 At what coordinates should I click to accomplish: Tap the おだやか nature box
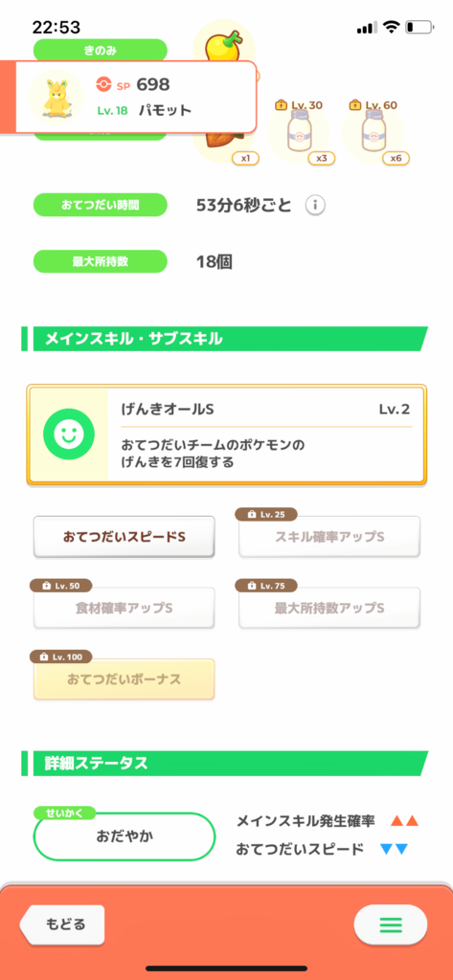pos(125,836)
